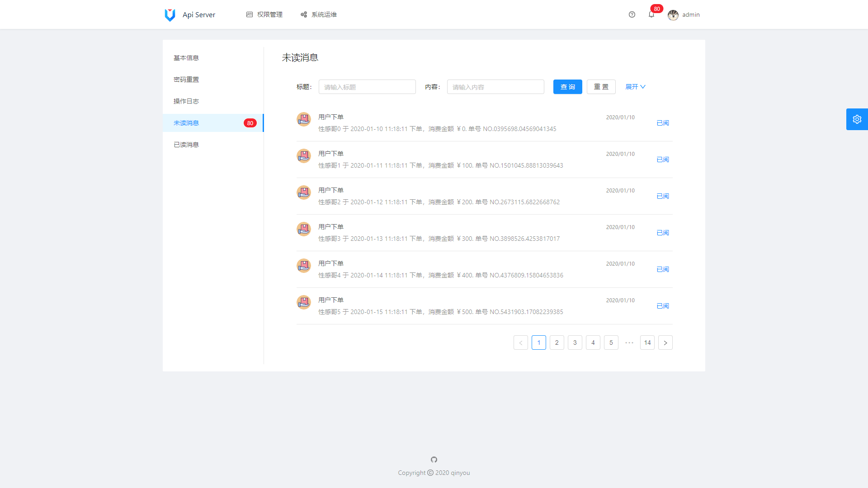The width and height of the screenshot is (868, 488).
Task: Click the admin avatar picture
Action: pos(673,15)
